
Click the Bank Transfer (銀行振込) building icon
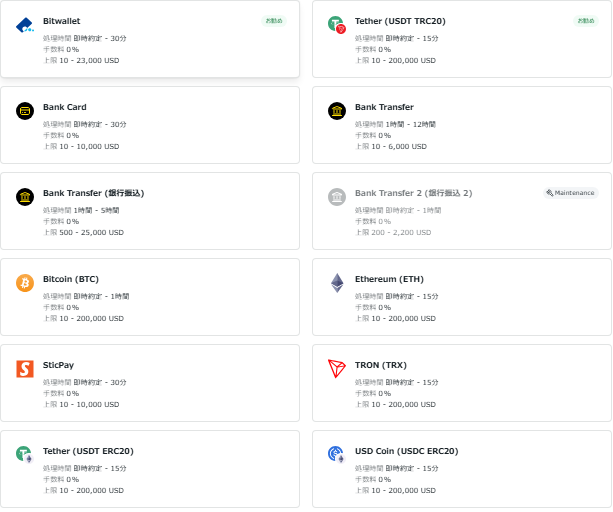pyautogui.click(x=25, y=197)
